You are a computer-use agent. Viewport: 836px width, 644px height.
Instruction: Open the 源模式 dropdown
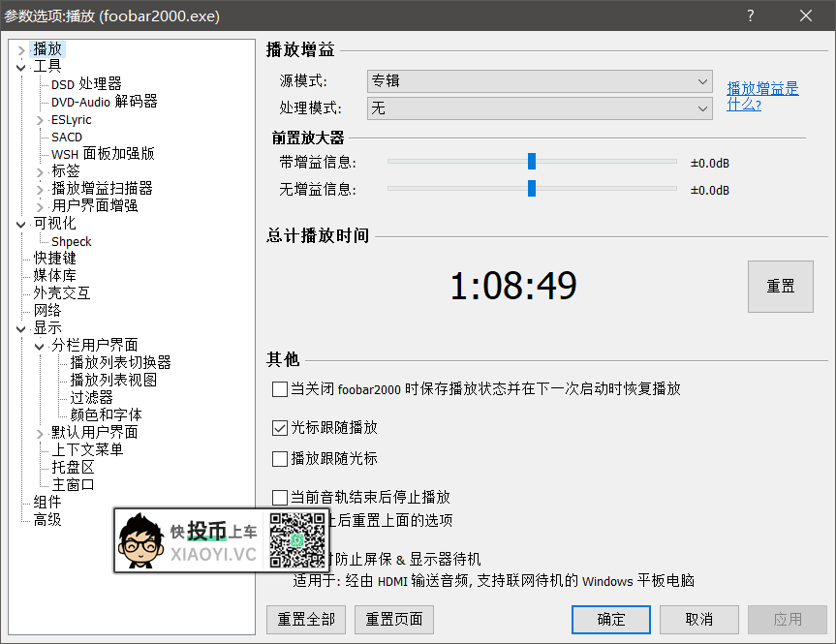[540, 81]
